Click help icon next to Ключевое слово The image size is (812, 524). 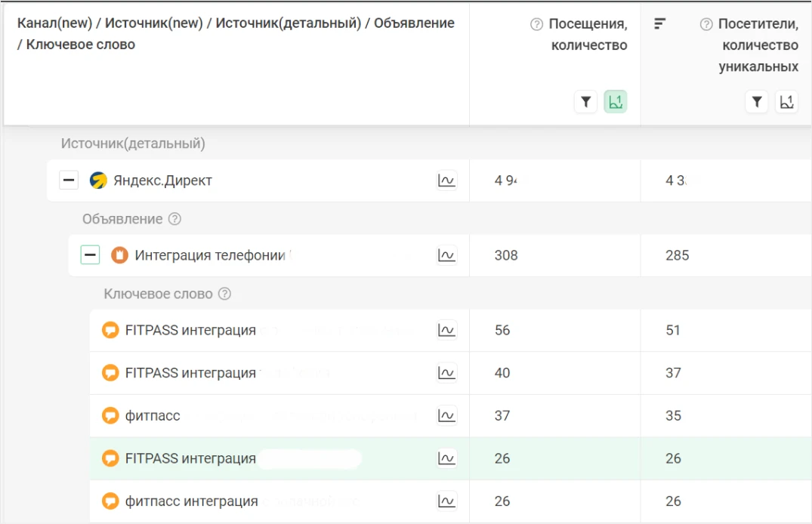(224, 294)
